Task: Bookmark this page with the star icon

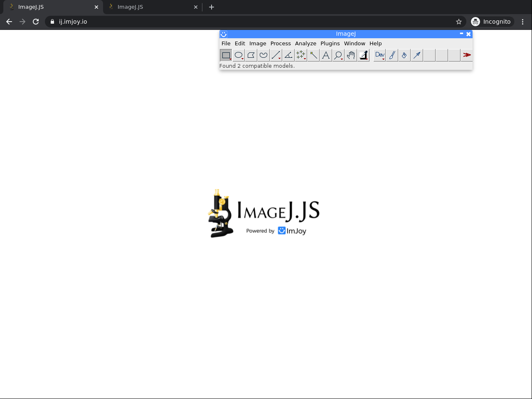Action: (x=459, y=22)
